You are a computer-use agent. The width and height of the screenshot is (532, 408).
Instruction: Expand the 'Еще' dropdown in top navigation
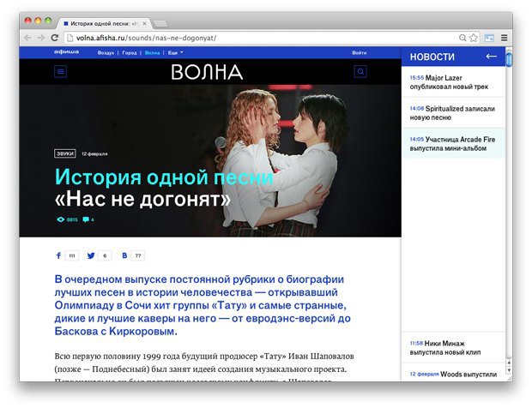(x=173, y=53)
